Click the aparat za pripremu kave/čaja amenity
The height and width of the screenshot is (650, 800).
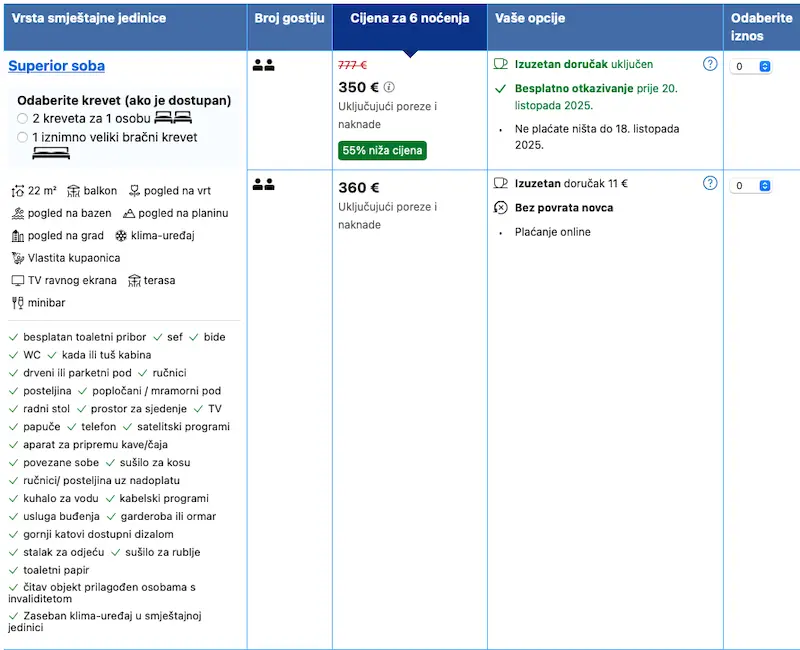(95, 445)
